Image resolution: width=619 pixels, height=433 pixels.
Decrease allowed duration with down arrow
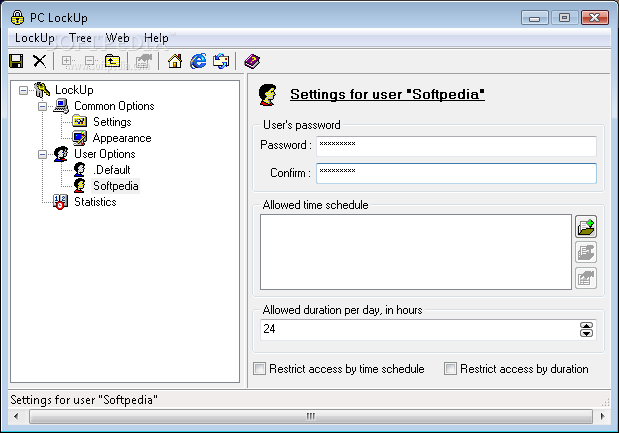click(x=587, y=334)
